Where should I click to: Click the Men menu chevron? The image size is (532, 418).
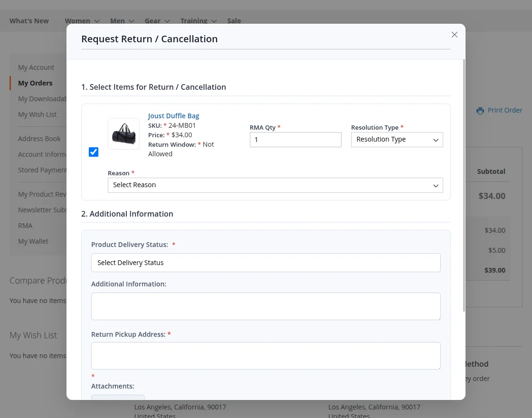point(131,21)
